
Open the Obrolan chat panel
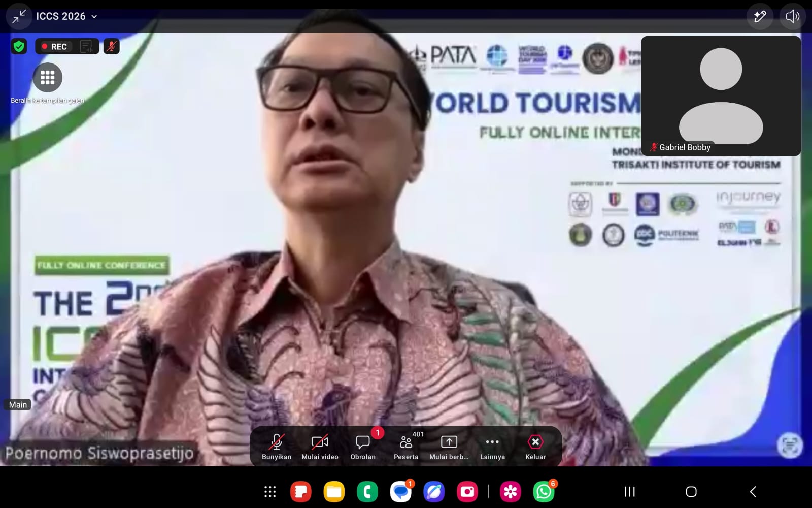tap(363, 447)
